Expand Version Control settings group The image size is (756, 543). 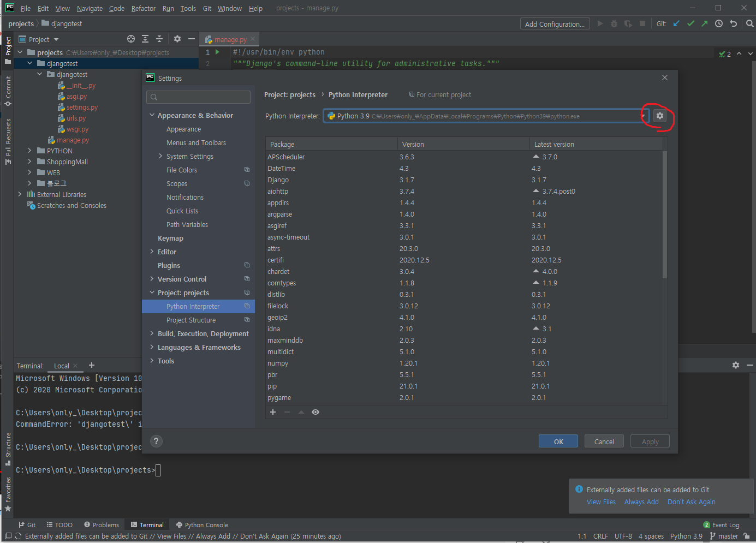[x=152, y=279]
